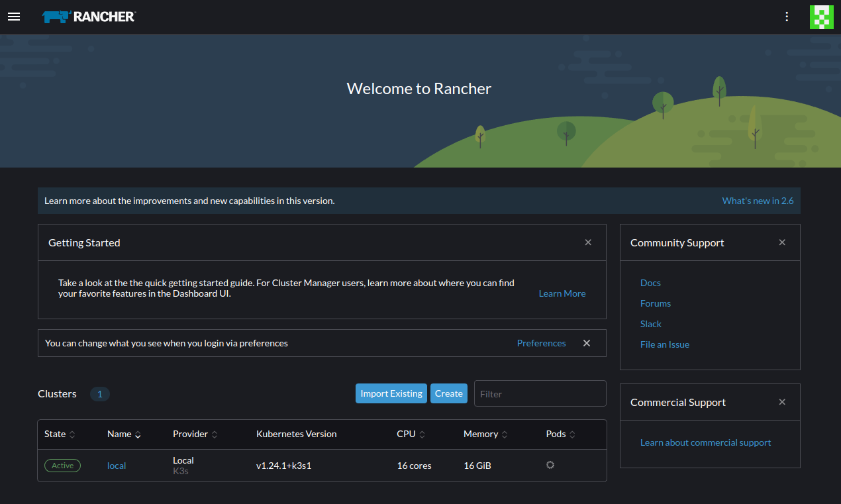Dismiss the login preferences banner
The width and height of the screenshot is (841, 504).
click(x=587, y=343)
